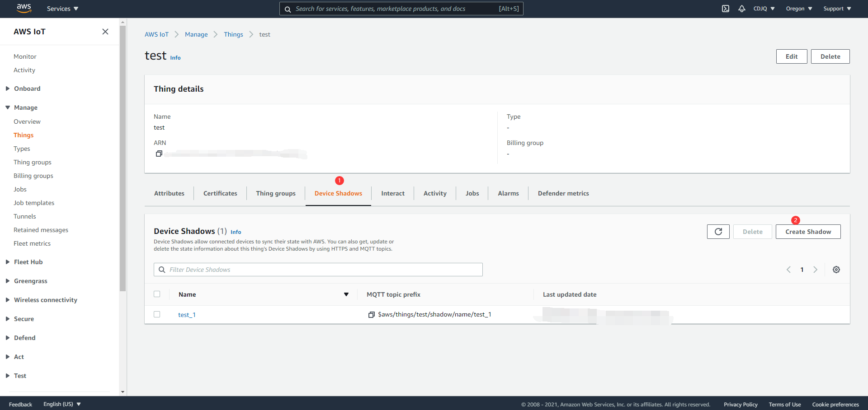
Task: Copy the thing ARN with copy icon
Action: (x=159, y=154)
